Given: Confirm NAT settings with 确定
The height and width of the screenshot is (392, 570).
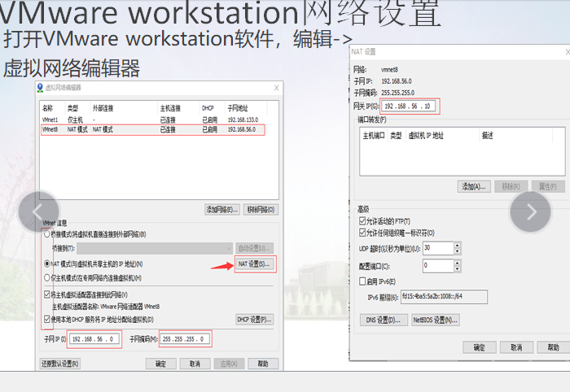Looking at the screenshot, I should pyautogui.click(x=479, y=347).
